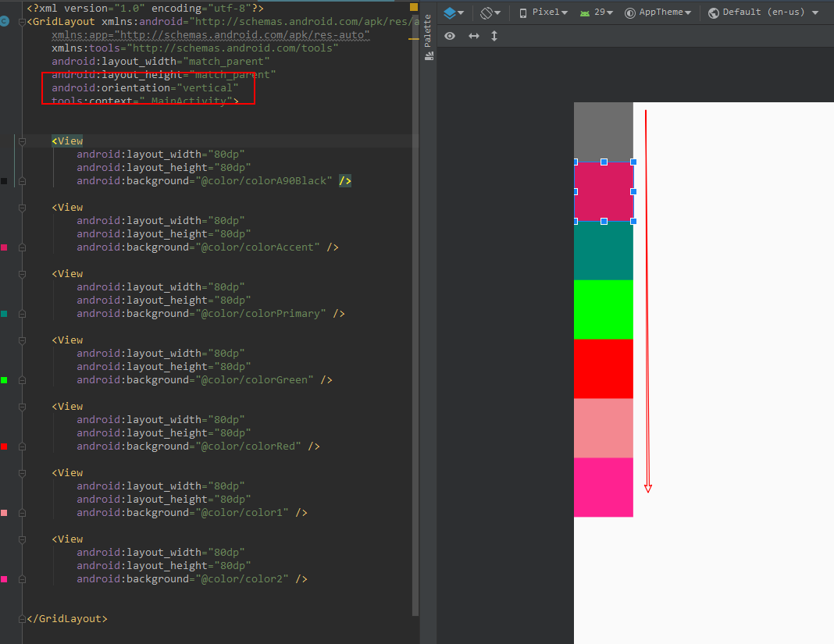Viewport: 834px width, 644px height.
Task: Collapse the colorRed View block
Action: (x=23, y=407)
